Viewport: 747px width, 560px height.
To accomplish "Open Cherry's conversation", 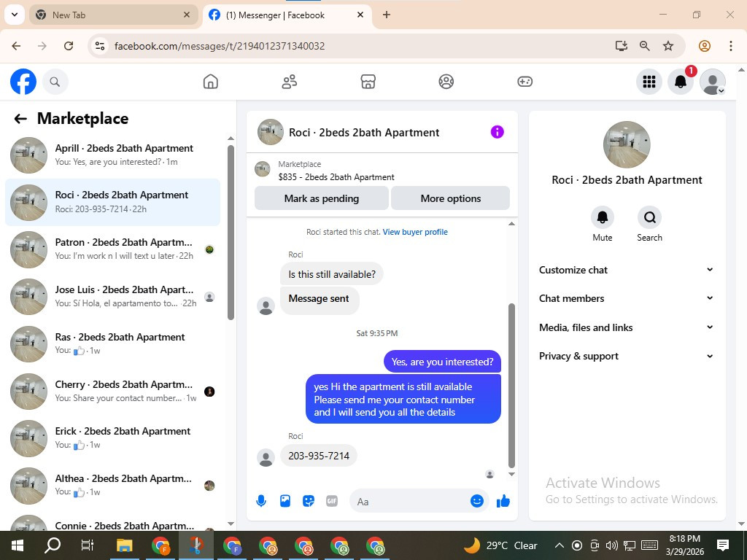I will (x=112, y=392).
